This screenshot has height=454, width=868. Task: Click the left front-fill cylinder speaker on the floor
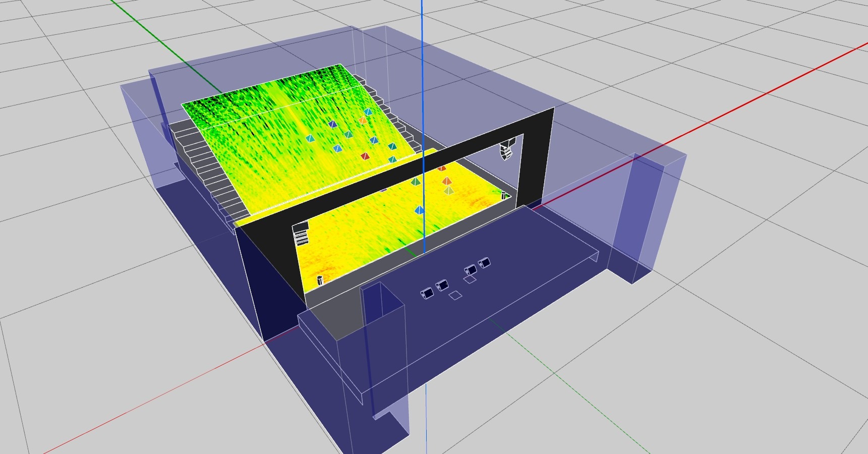(320, 280)
